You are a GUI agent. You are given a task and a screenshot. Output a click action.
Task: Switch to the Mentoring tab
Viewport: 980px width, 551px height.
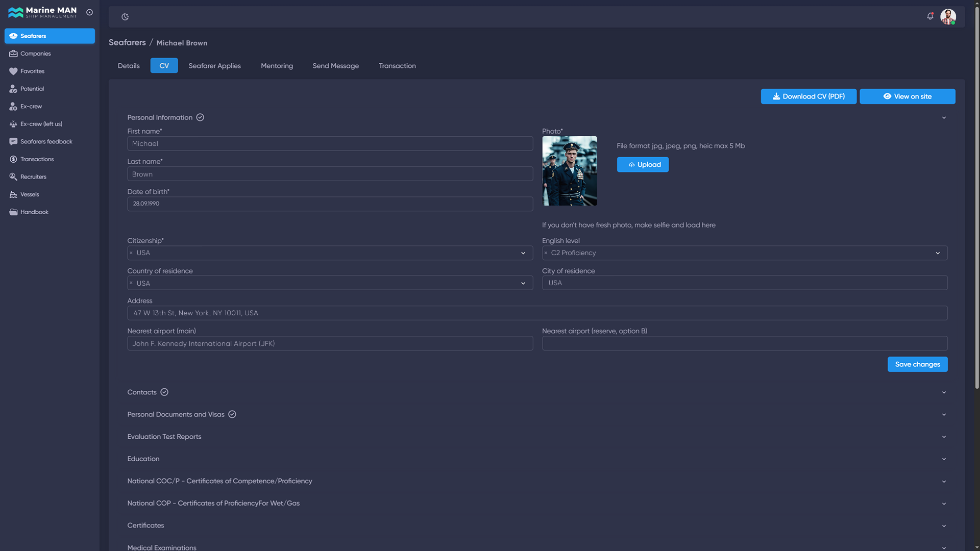pos(277,66)
